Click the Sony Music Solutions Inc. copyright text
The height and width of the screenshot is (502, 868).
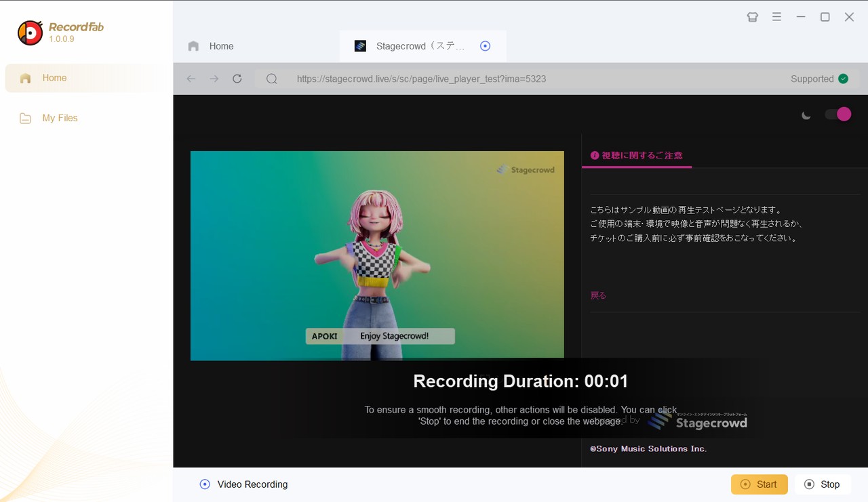(648, 448)
